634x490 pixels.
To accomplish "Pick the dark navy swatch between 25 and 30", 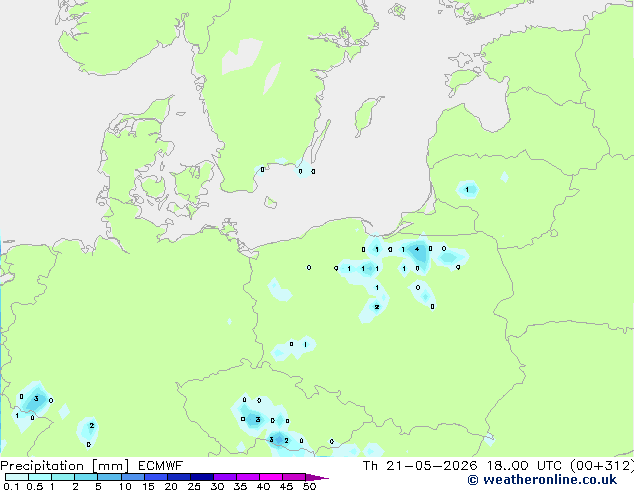I will coord(202,477).
